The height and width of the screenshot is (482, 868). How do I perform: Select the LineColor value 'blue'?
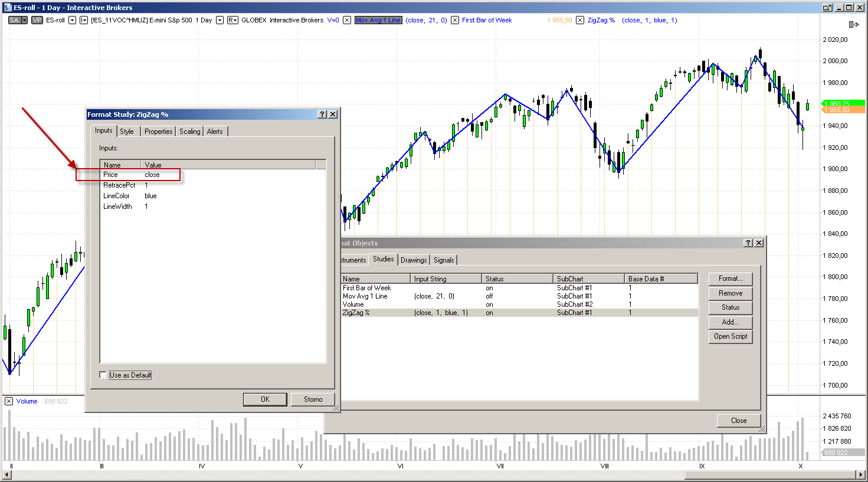[151, 196]
